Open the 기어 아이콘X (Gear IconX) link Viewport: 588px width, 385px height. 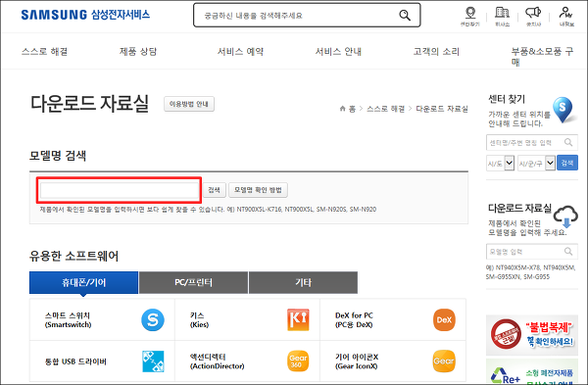coord(357,361)
